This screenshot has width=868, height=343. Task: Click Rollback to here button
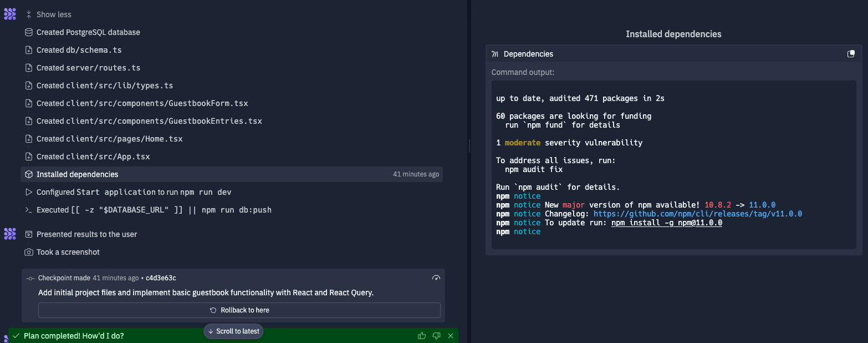pyautogui.click(x=239, y=310)
